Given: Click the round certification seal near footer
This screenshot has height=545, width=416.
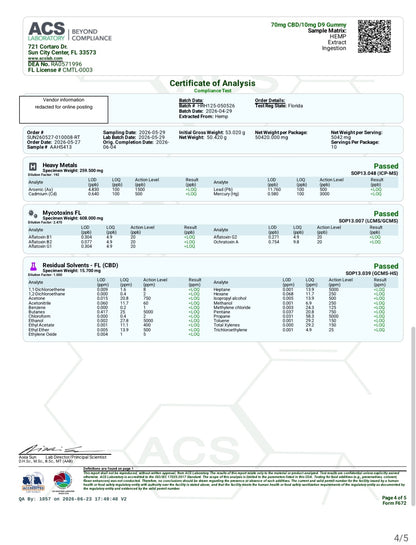Looking at the screenshot, I should pos(63,481).
